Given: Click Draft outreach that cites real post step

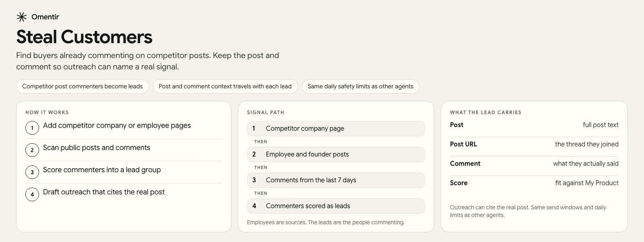Looking at the screenshot, I should (x=104, y=192).
